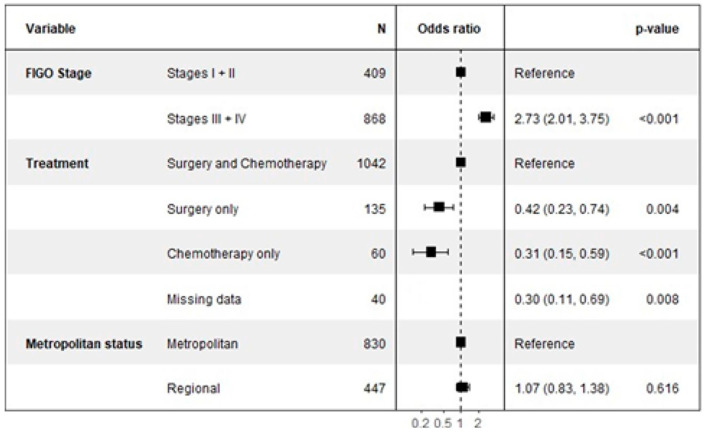Select the Missing data row label

(204, 299)
